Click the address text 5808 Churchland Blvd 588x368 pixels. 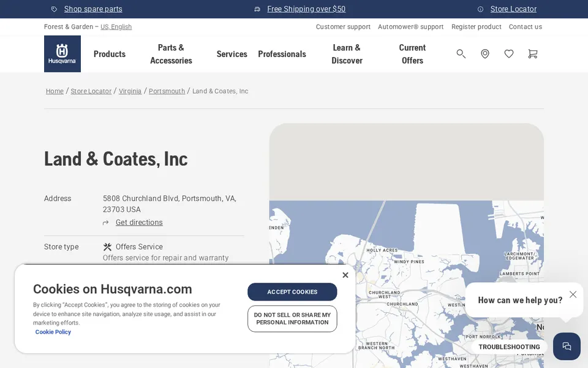tap(170, 204)
